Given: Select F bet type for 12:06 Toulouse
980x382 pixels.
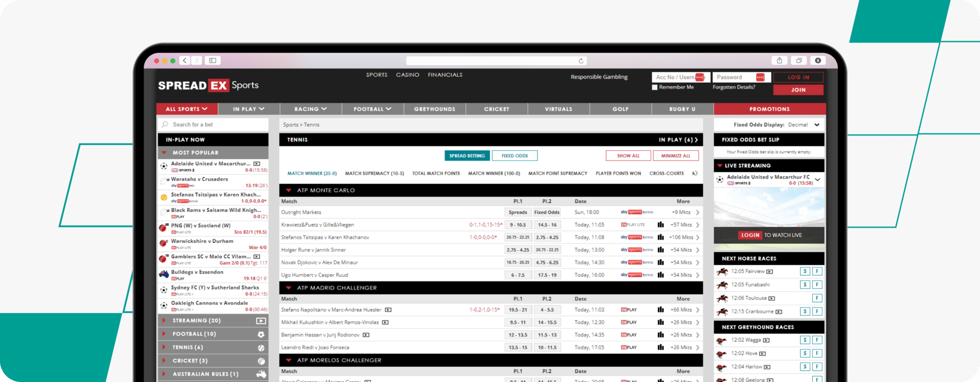Looking at the screenshot, I should click(x=817, y=298).
